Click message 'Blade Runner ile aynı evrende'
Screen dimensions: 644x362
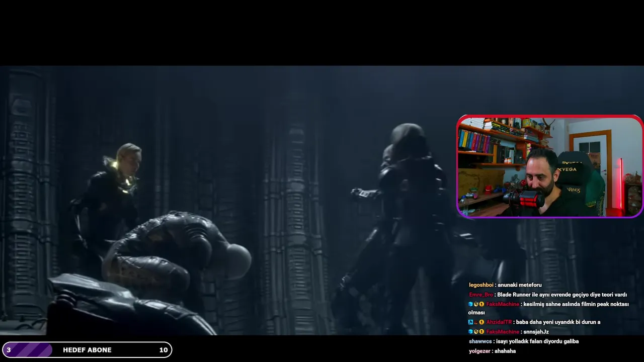pyautogui.click(x=562, y=295)
